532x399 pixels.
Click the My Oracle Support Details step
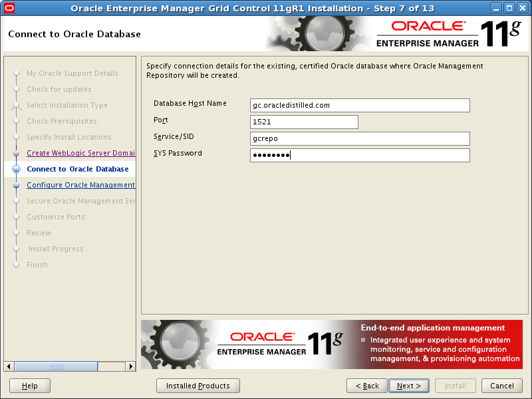tap(72, 73)
